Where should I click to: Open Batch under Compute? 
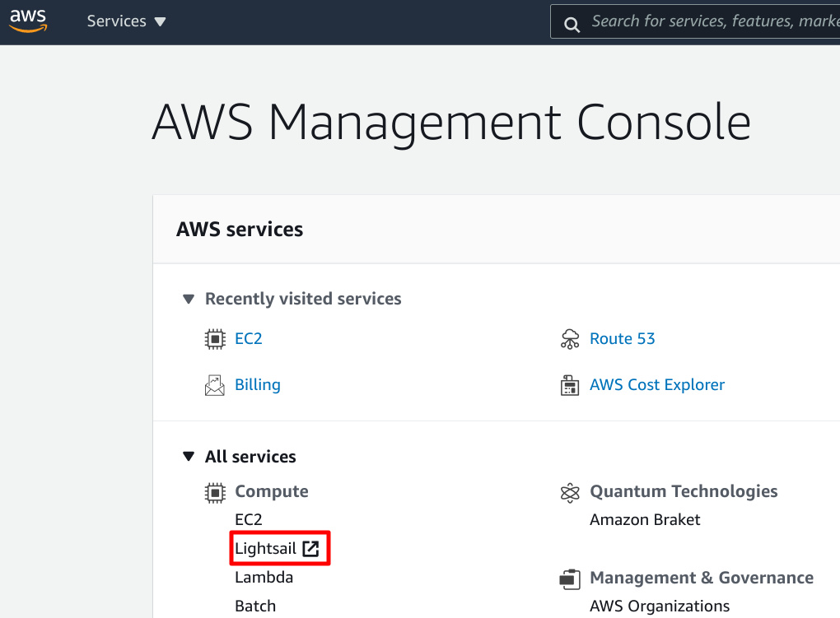pyautogui.click(x=255, y=606)
